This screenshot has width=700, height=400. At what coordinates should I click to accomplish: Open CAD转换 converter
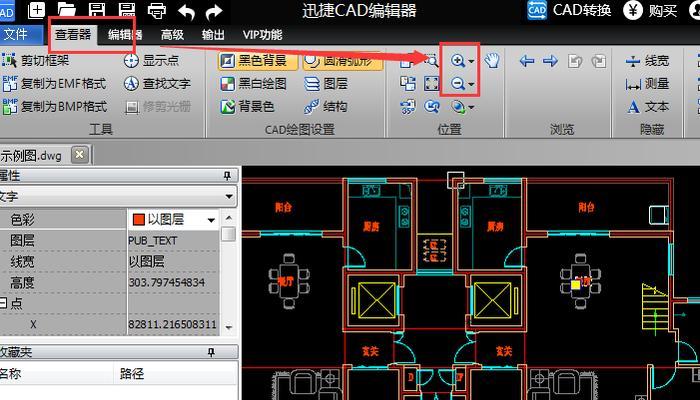569,10
